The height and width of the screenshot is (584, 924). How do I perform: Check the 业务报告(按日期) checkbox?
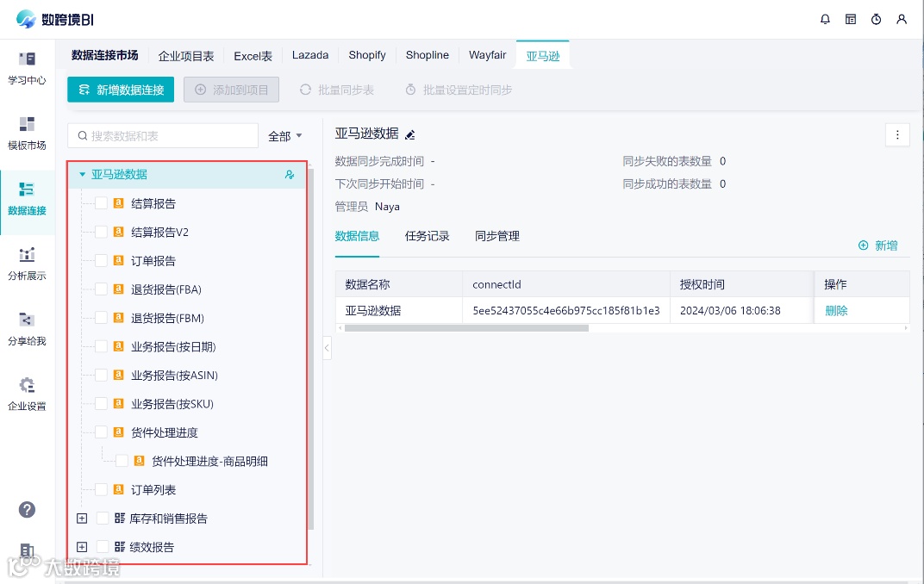pyautogui.click(x=102, y=346)
